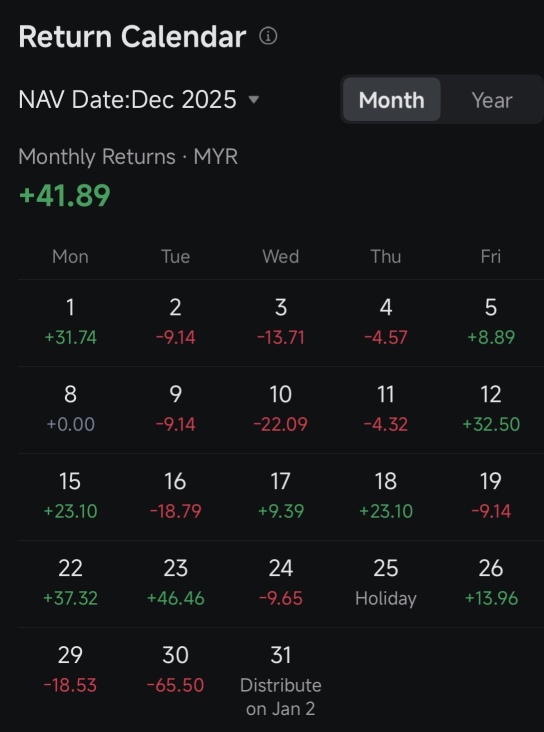Expand the NAV Date dropdown arrow
This screenshot has width=544, height=732.
(x=254, y=99)
